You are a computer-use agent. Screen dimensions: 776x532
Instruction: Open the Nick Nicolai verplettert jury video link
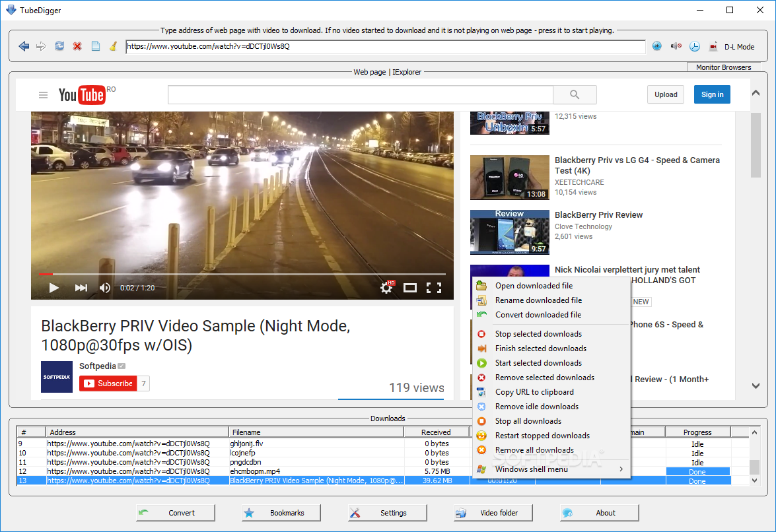point(627,270)
